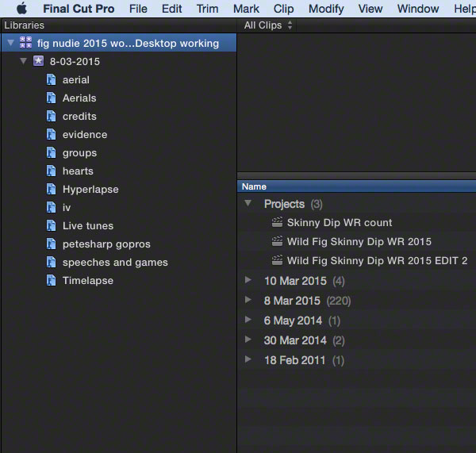
Task: Expand the 10 Mar 2015 group
Action: point(248,279)
